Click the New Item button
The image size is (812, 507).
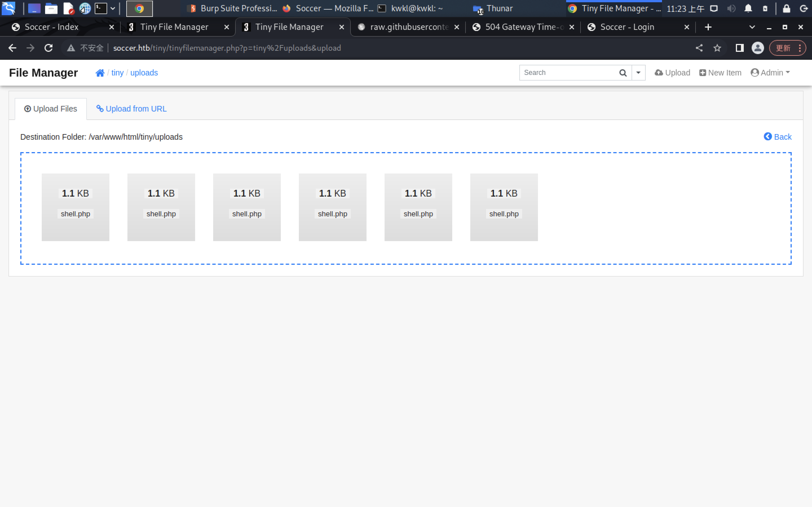720,73
